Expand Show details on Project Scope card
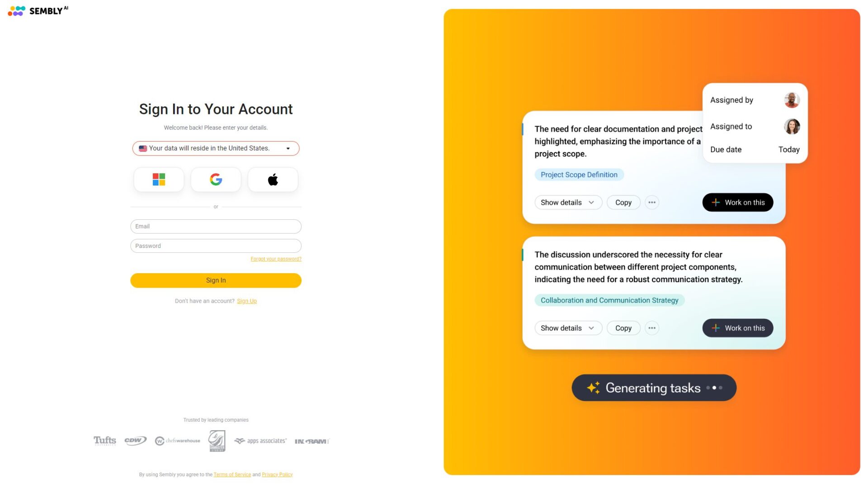The image size is (868, 484). coord(568,203)
